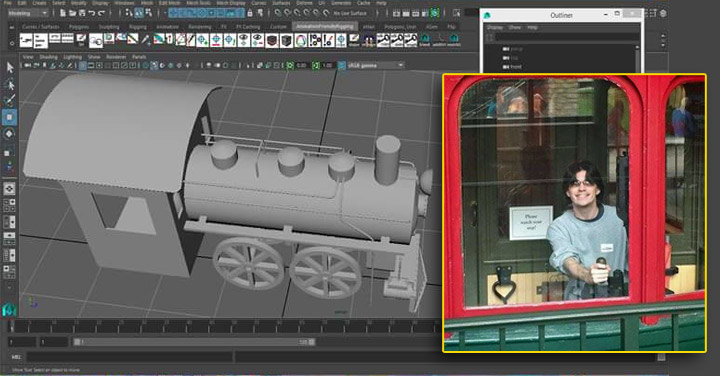Open the Panels menu in viewport panel
Image resolution: width=720 pixels, height=376 pixels.
(x=139, y=57)
